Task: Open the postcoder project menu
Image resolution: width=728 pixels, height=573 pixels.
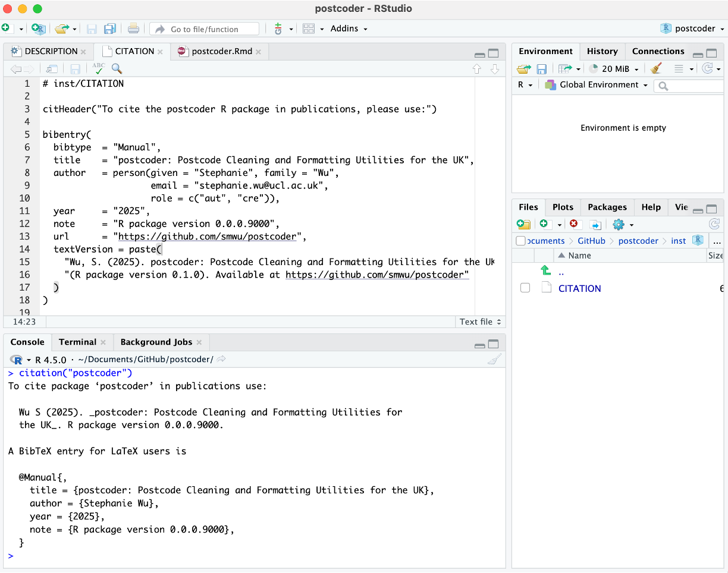Action: [x=692, y=29]
